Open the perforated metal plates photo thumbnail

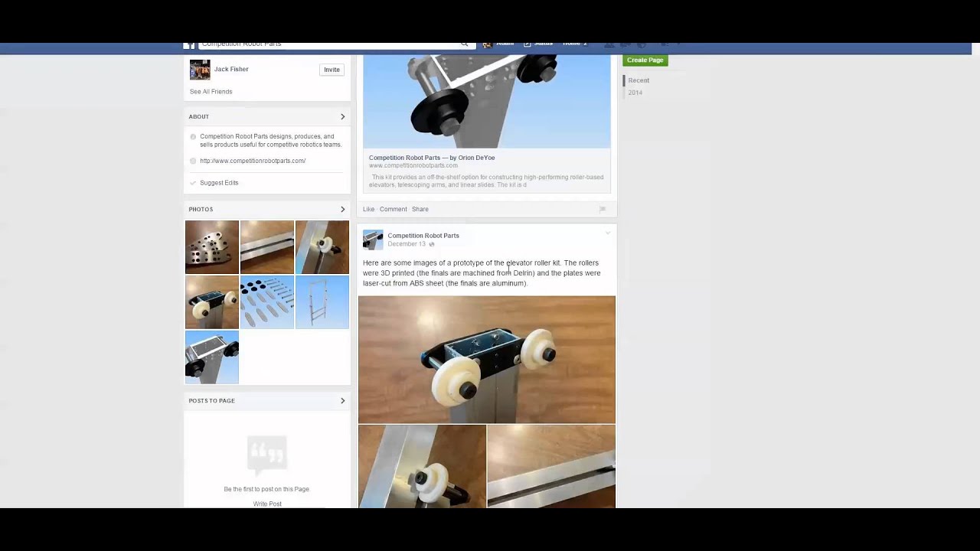pyautogui.click(x=212, y=247)
